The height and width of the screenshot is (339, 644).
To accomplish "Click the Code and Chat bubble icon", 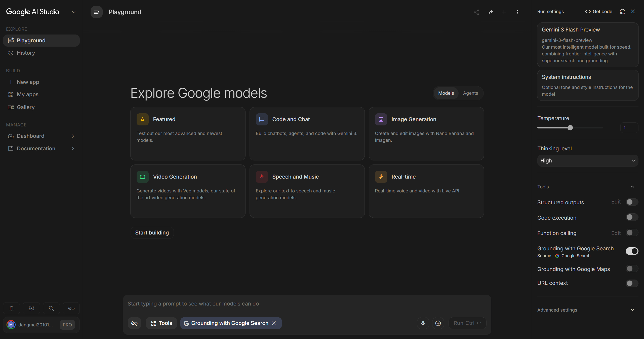I will 262,119.
